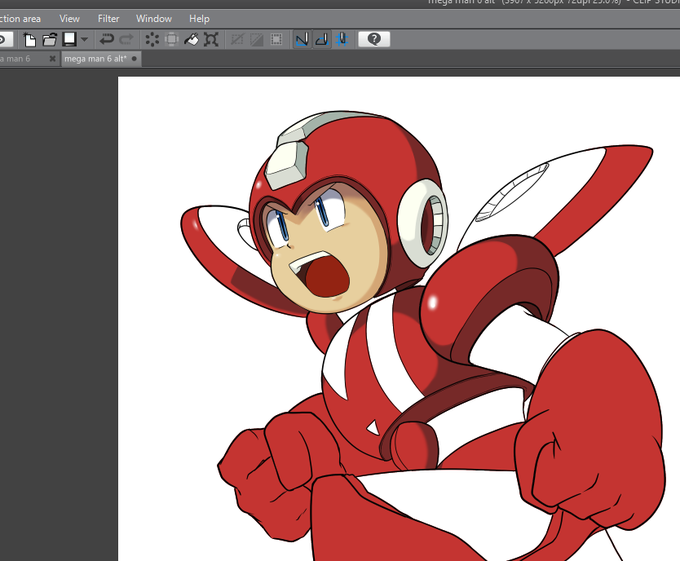Click the clear outside selection icon
Image resolution: width=680 pixels, height=561 pixels.
pyautogui.click(x=172, y=40)
